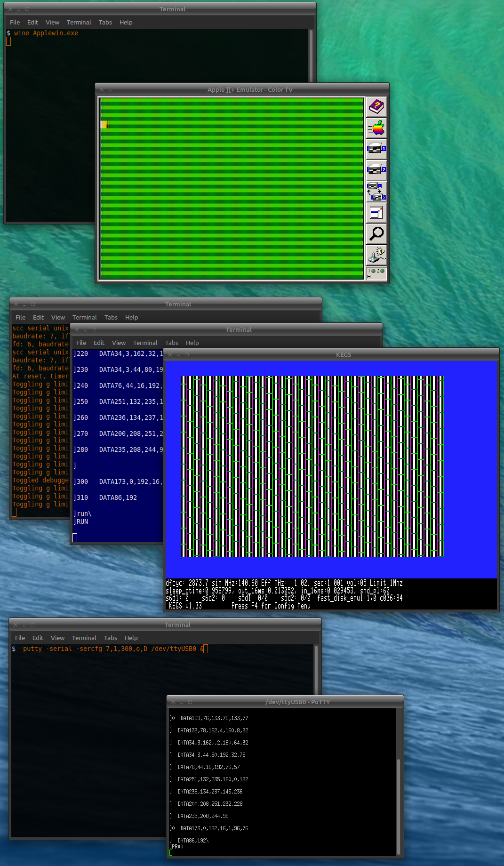Click the /dev/ttyUSB0 - PuTTY title bar
The image size is (504, 866).
[x=297, y=702]
